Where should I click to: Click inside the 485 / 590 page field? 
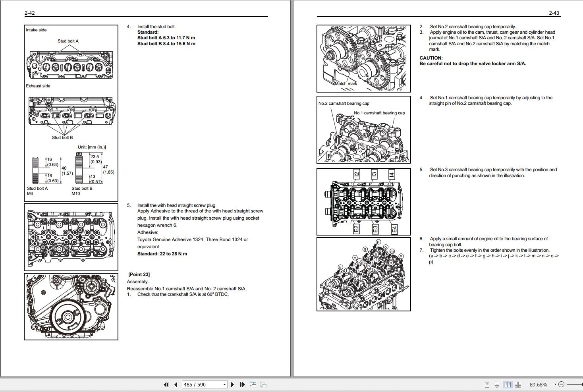pyautogui.click(x=199, y=384)
